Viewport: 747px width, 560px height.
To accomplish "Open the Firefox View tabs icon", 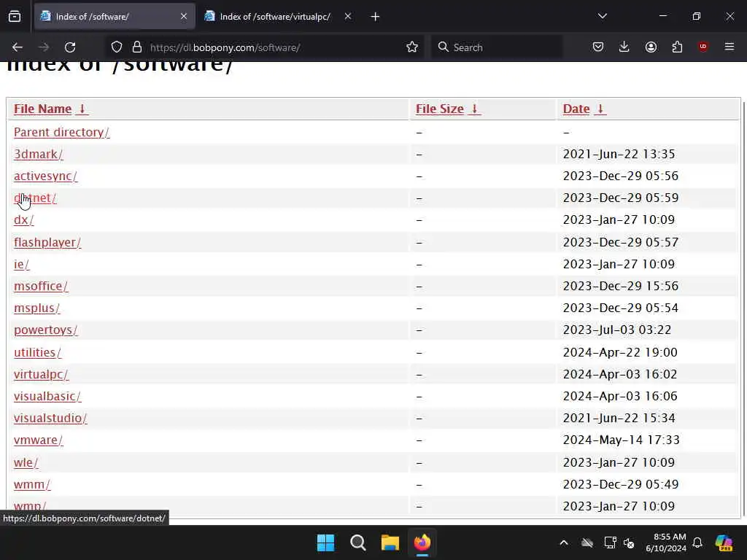I will click(15, 17).
